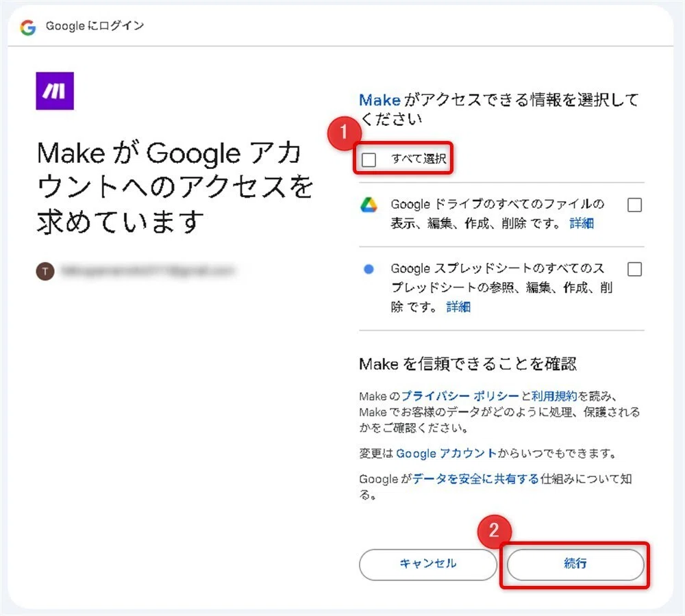Open the 利用規約 link

coord(554,396)
